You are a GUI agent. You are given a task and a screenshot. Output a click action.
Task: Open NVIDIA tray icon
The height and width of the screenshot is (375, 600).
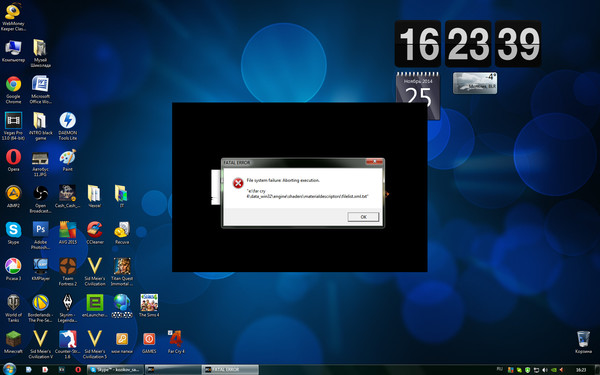554,370
